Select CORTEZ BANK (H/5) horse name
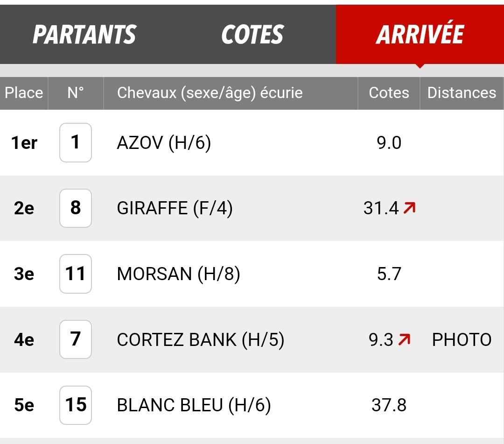 tap(201, 339)
